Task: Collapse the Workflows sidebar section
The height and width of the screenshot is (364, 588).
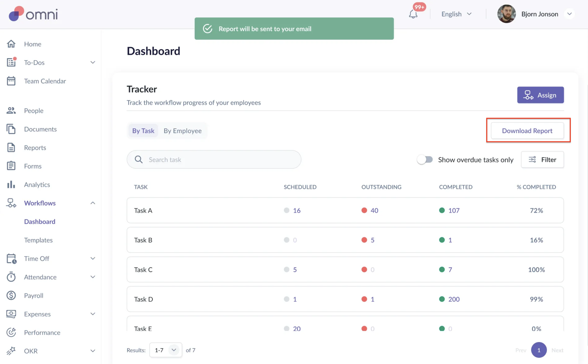Action: (92, 203)
